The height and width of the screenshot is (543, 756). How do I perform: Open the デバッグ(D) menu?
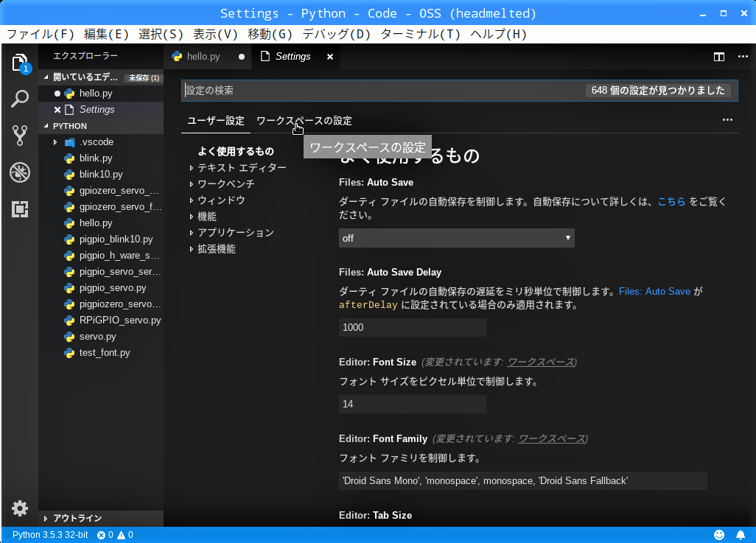(337, 34)
